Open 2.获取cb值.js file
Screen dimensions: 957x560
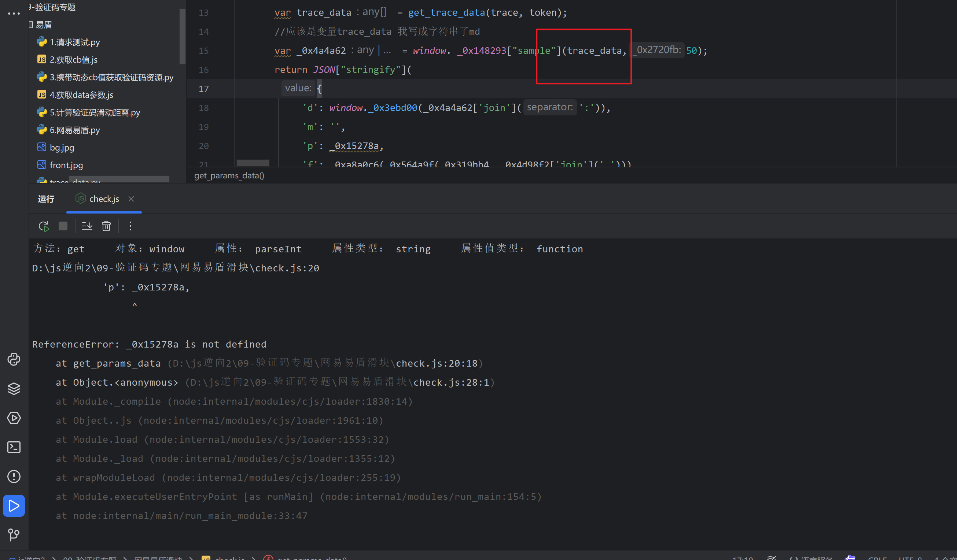(x=74, y=60)
